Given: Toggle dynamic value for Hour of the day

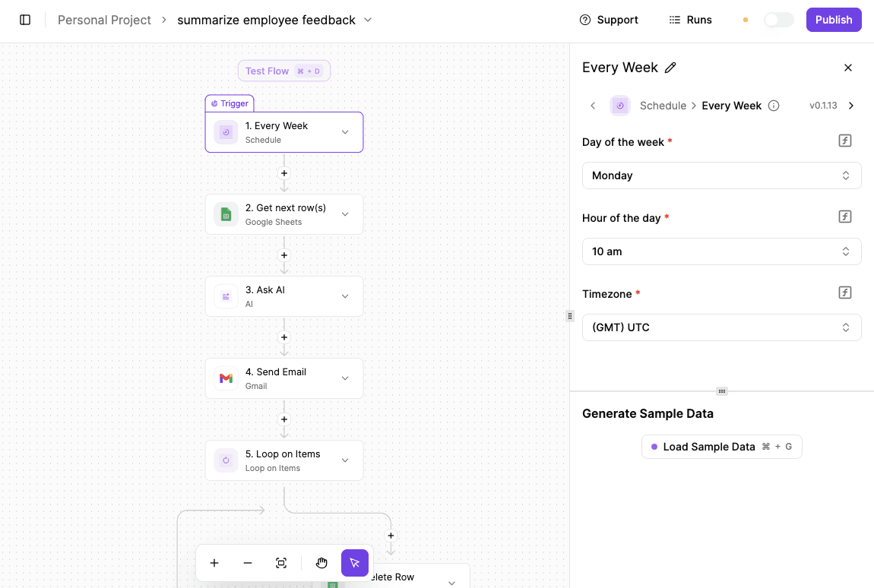Looking at the screenshot, I should (844, 217).
